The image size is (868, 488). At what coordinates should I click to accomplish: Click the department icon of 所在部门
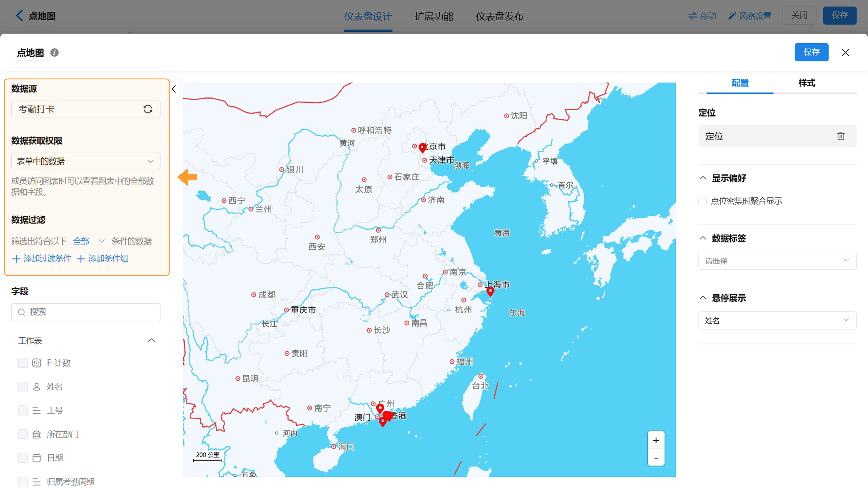(x=36, y=434)
